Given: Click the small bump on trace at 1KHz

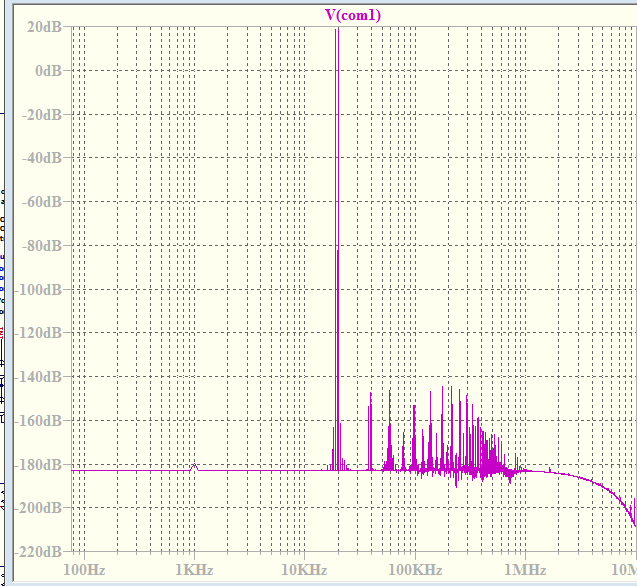Looking at the screenshot, I should [x=194, y=467].
